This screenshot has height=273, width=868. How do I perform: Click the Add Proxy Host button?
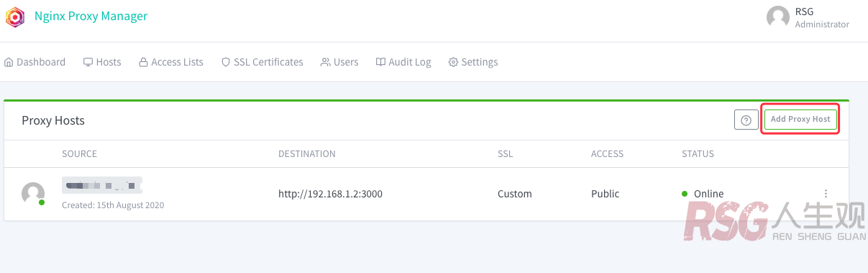800,119
